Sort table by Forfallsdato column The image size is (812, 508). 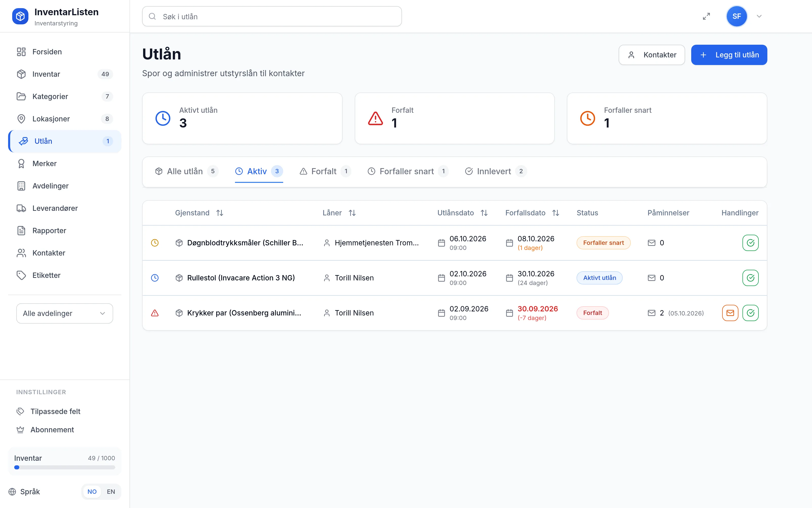pyautogui.click(x=532, y=213)
